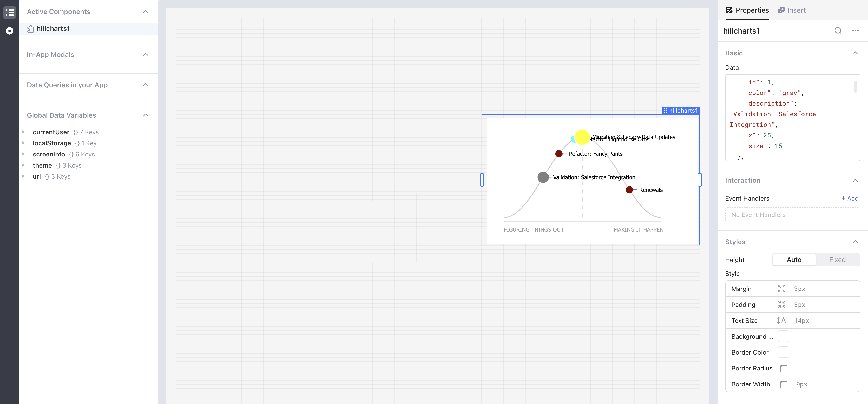The image size is (868, 404).
Task: Click Add event handler button
Action: pyautogui.click(x=851, y=198)
